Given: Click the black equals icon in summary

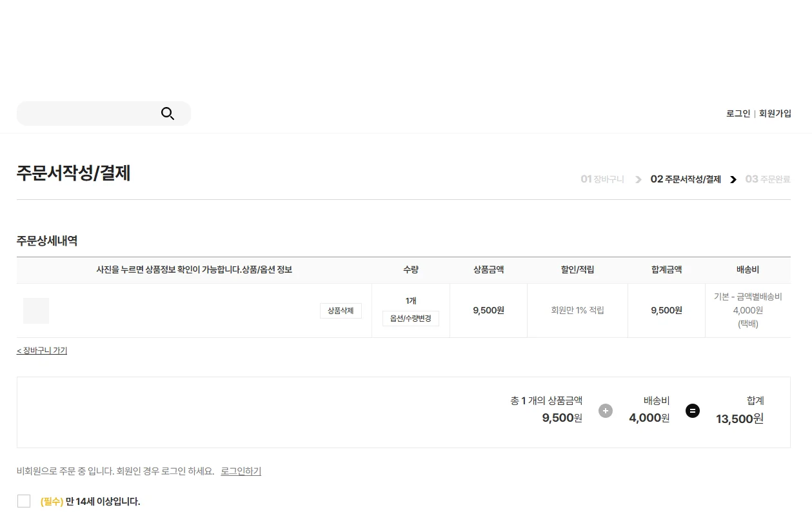Looking at the screenshot, I should click(x=693, y=411).
